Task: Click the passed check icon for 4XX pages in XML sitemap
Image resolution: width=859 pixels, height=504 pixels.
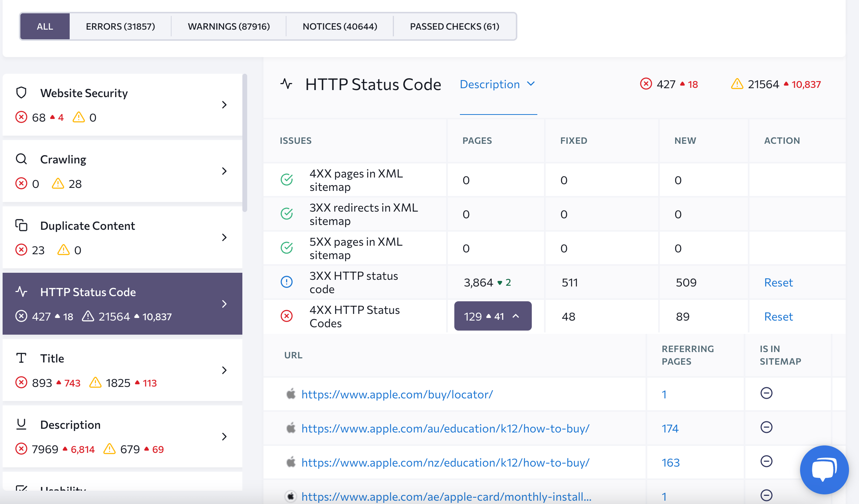Action: pyautogui.click(x=287, y=180)
